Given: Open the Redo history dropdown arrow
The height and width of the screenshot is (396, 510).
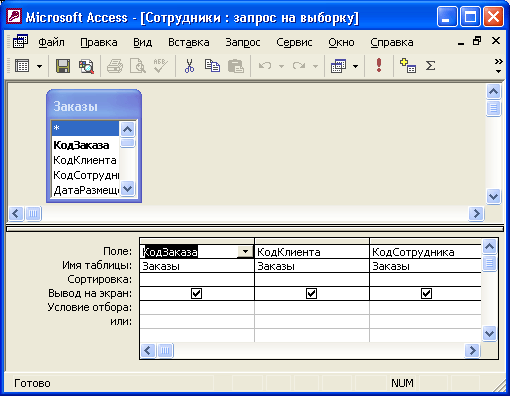Looking at the screenshot, I should pos(315,66).
